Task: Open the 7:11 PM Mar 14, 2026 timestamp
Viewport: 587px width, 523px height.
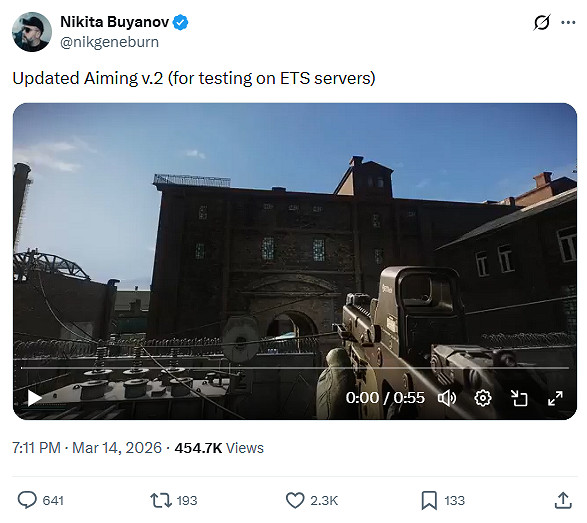Action: click(x=87, y=448)
